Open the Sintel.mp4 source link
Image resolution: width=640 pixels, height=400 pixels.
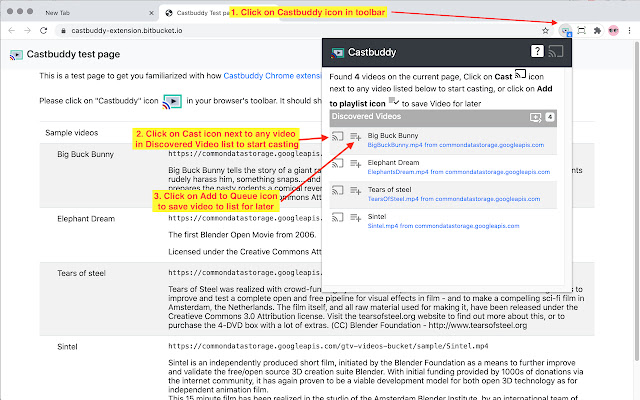tap(443, 226)
